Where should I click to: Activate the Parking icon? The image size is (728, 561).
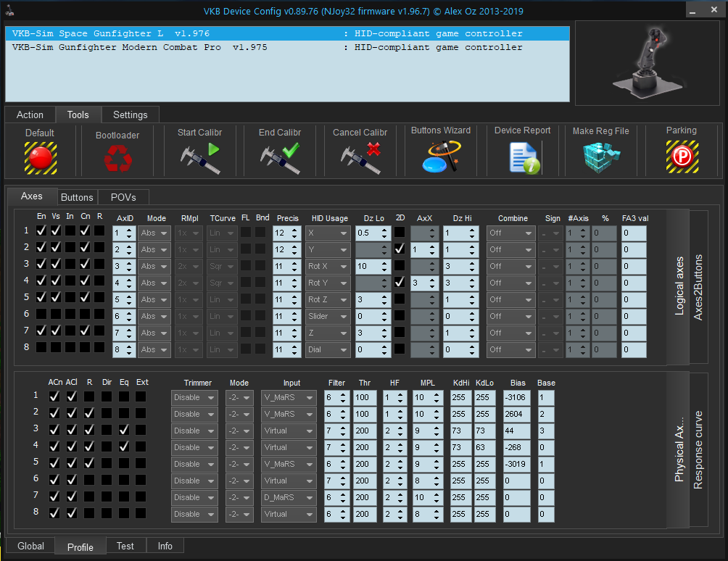682,157
